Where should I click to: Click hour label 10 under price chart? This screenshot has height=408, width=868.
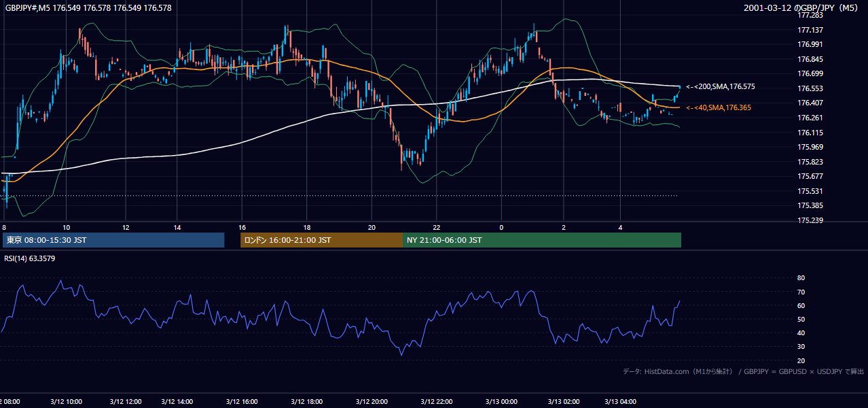pos(66,227)
